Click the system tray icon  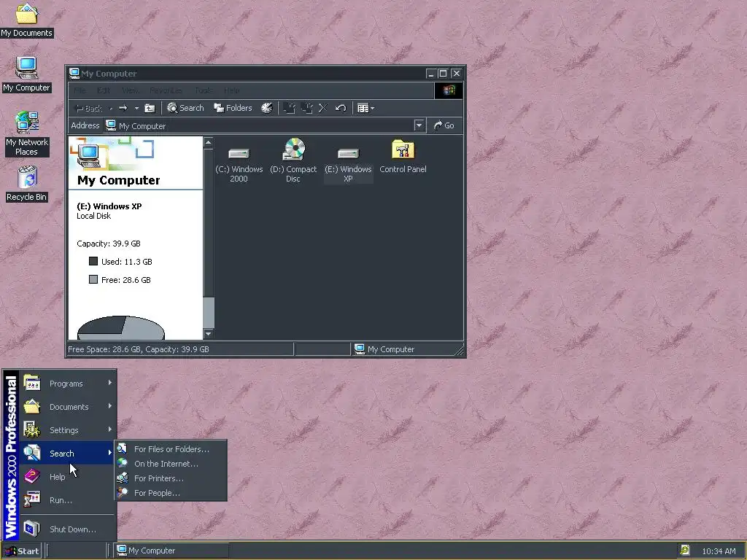click(x=684, y=551)
